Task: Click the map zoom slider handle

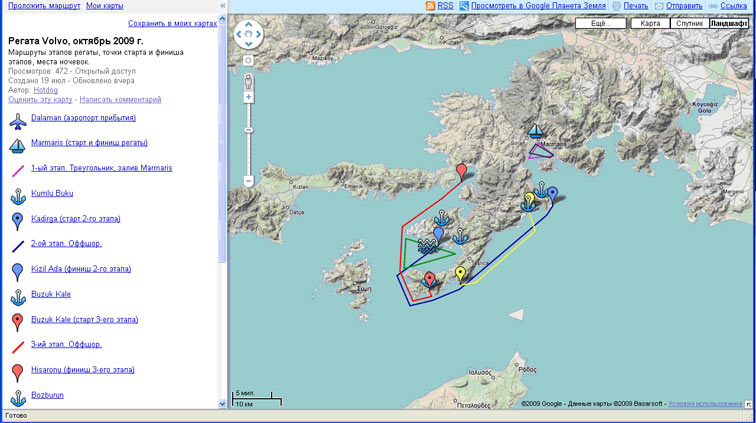Action: click(248, 130)
